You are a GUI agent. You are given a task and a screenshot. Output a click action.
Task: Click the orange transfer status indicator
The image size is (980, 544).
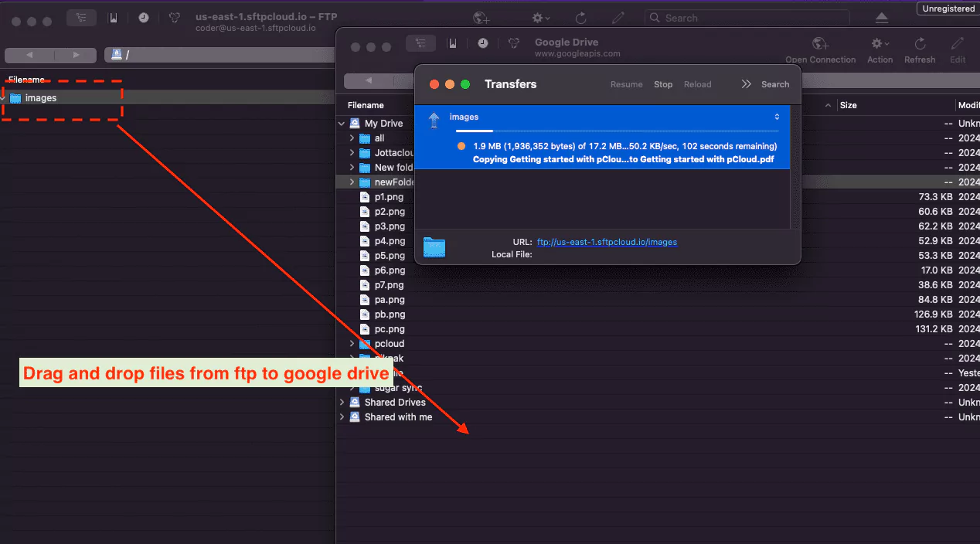(461, 146)
